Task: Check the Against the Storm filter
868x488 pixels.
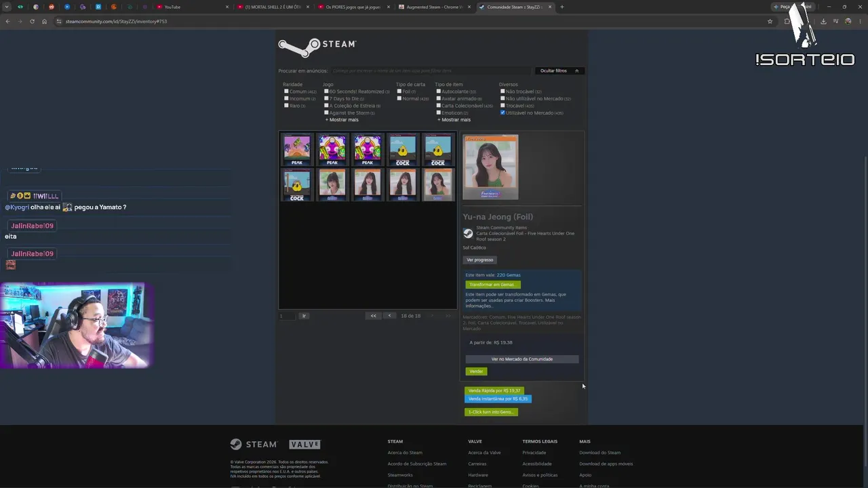Action: (x=326, y=113)
